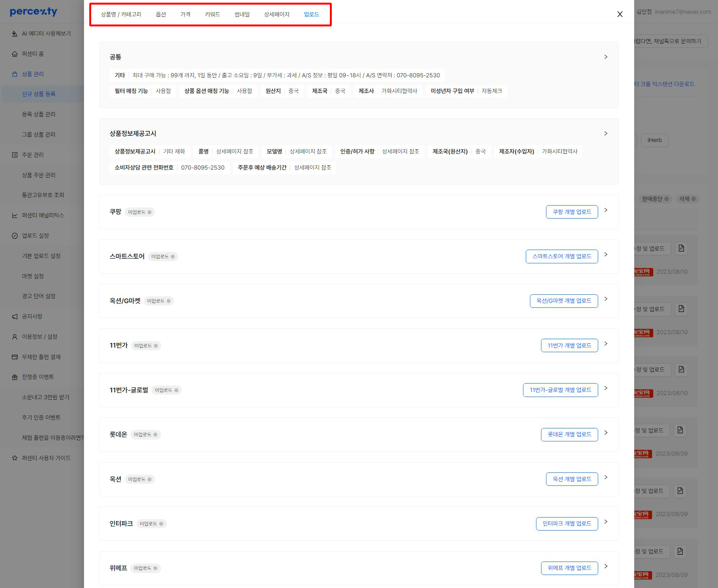The width and height of the screenshot is (718, 588).
Task: Click the Percenty home icon
Action: coord(15,54)
